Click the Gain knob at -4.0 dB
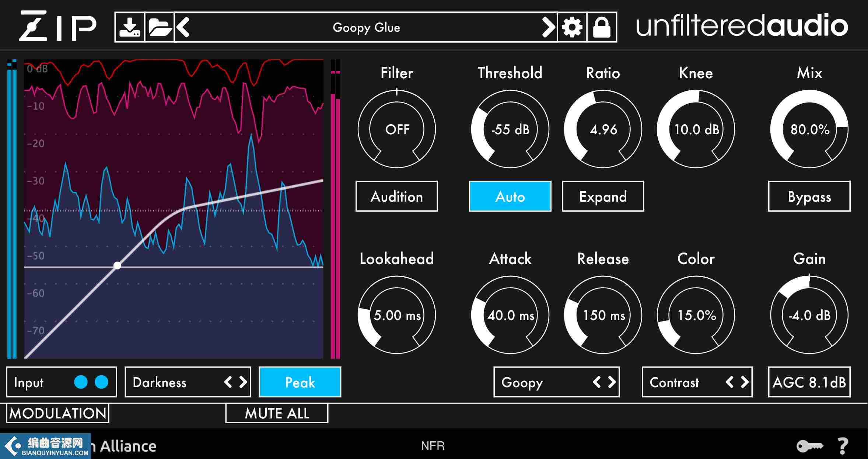 pos(809,315)
